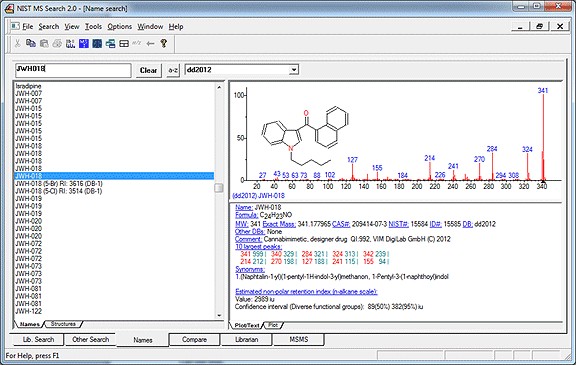Click the 10 largest peaks: link
The height and width of the screenshot is (365, 576).
pyautogui.click(x=259, y=246)
